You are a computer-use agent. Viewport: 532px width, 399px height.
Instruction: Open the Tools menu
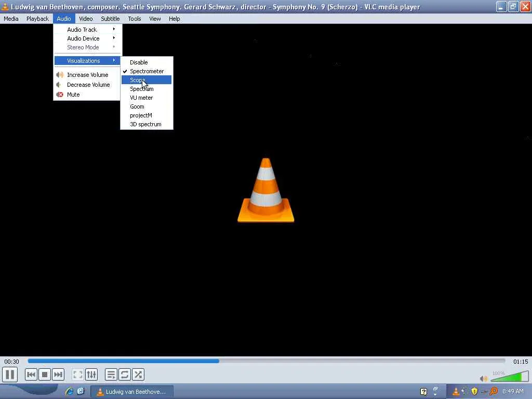(135, 19)
